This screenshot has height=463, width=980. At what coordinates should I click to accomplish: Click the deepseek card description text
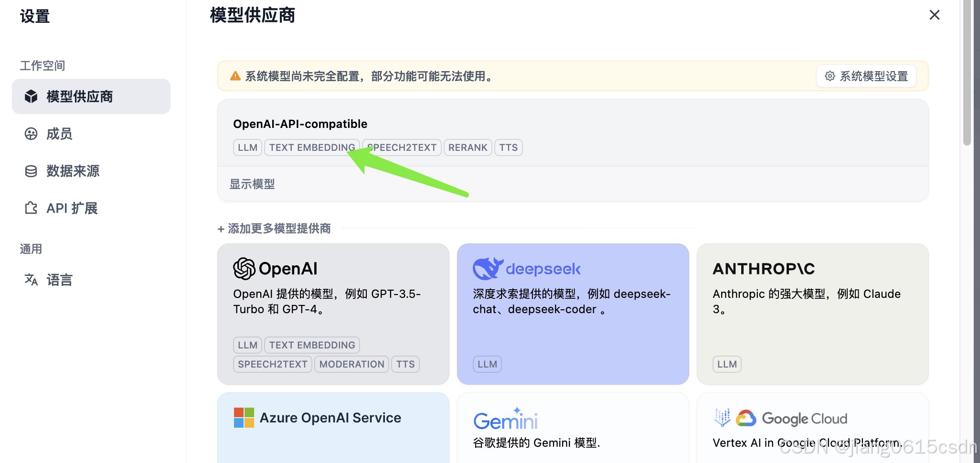coord(572,301)
